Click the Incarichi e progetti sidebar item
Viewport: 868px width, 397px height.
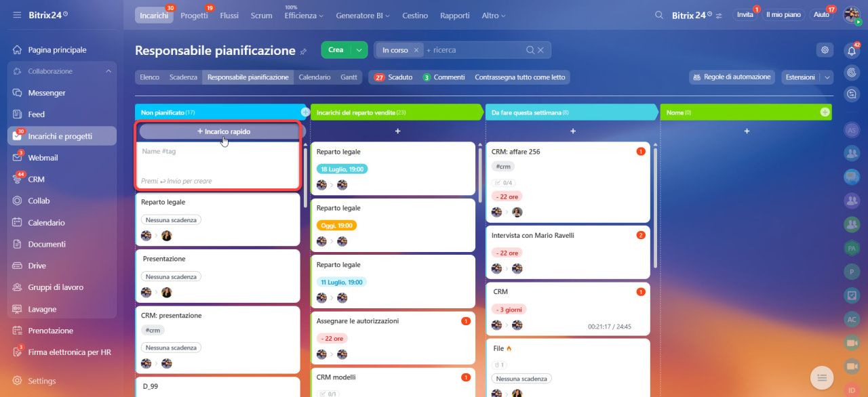(x=62, y=136)
